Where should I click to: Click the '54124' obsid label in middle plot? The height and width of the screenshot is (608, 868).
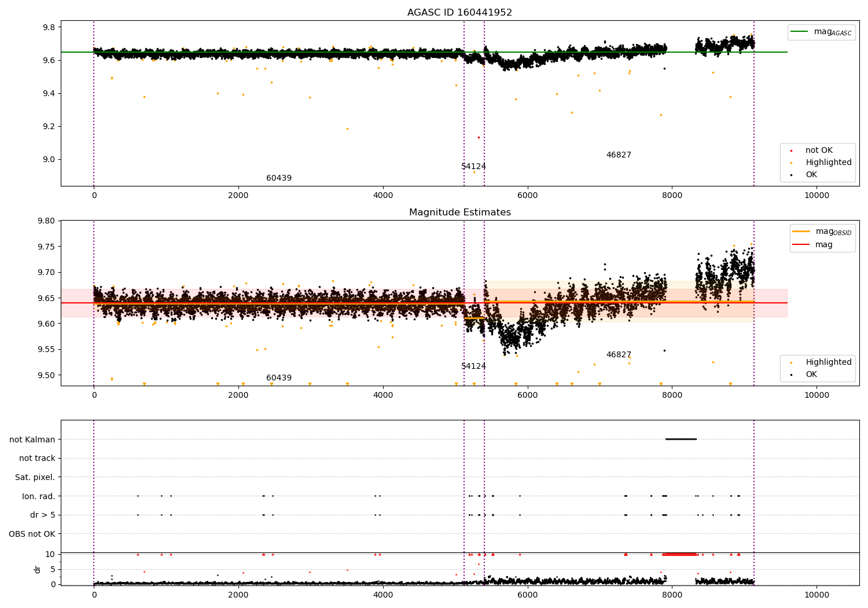(x=473, y=367)
